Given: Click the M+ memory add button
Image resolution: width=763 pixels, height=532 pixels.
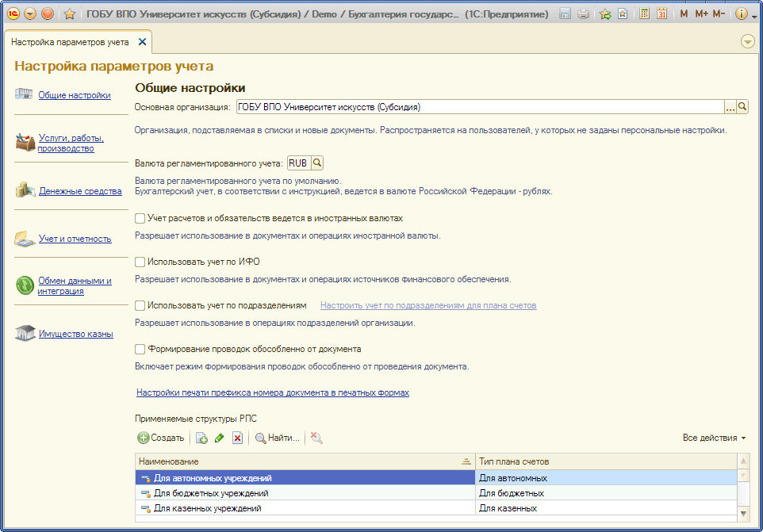Looking at the screenshot, I should pos(701,13).
